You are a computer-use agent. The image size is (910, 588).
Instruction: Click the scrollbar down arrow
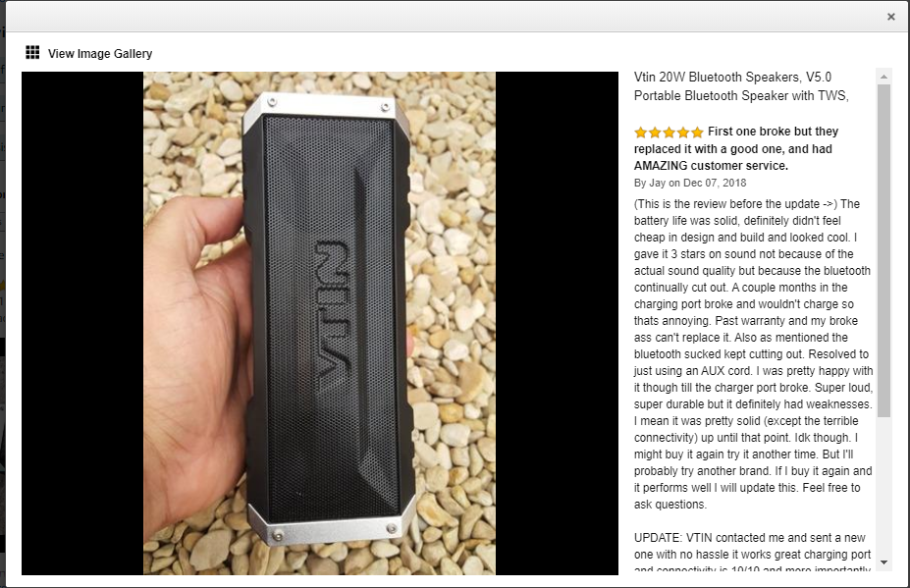(x=883, y=561)
